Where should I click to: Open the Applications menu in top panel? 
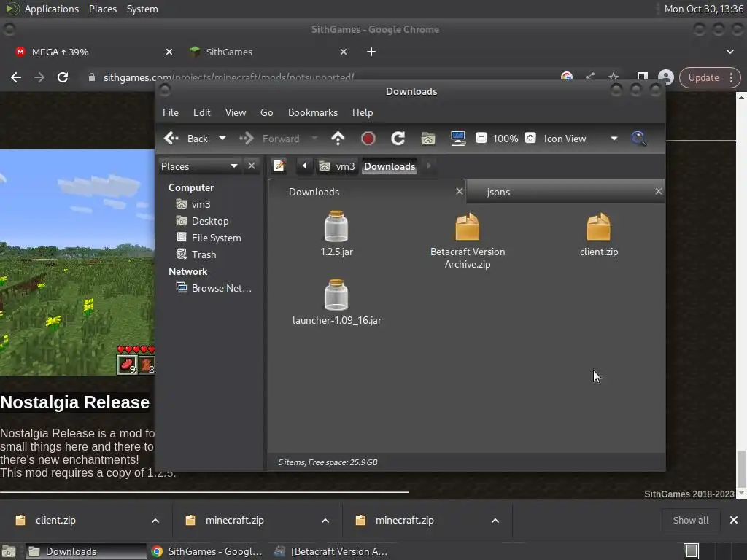(52, 9)
